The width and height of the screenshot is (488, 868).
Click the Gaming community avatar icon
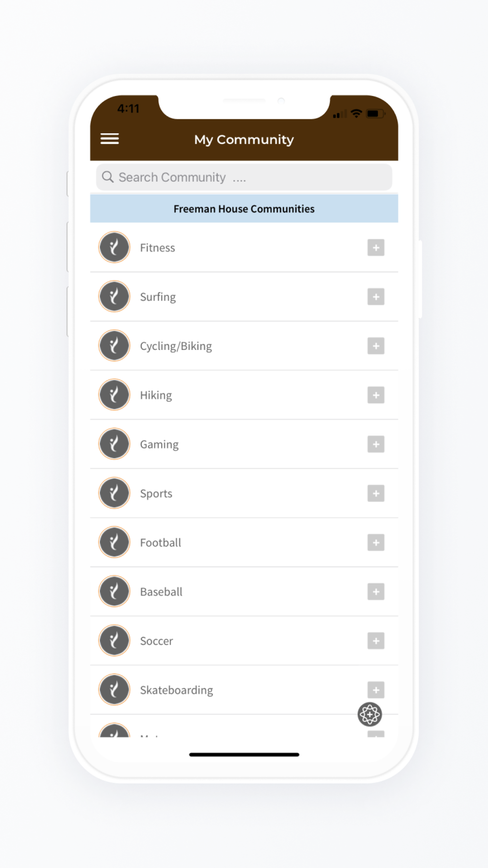114,444
